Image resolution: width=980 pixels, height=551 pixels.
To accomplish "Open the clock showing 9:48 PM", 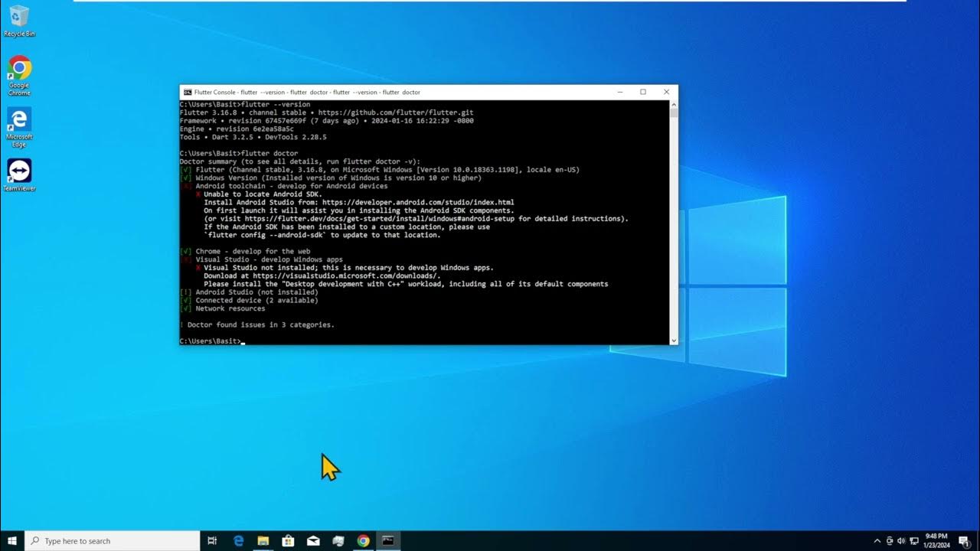I will [936, 541].
